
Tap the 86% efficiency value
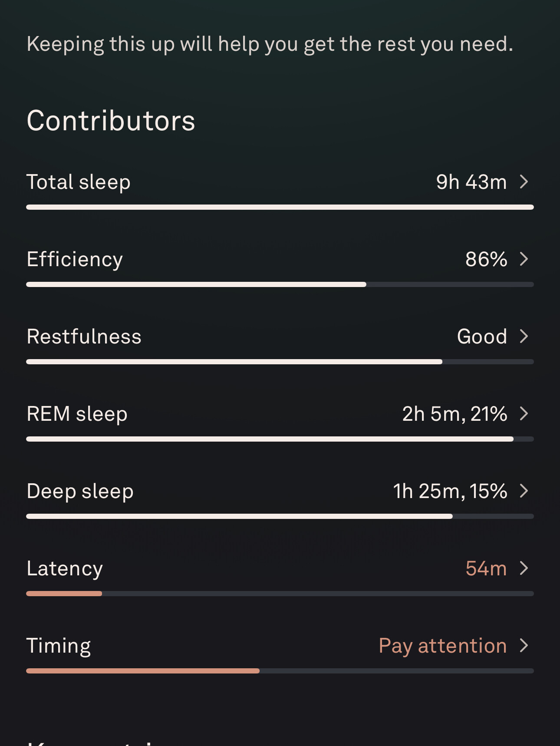pyautogui.click(x=486, y=259)
